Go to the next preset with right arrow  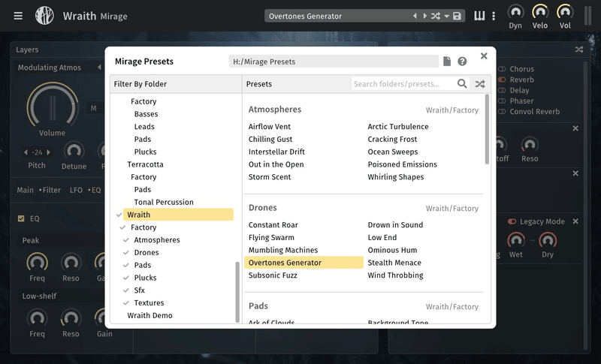point(424,16)
